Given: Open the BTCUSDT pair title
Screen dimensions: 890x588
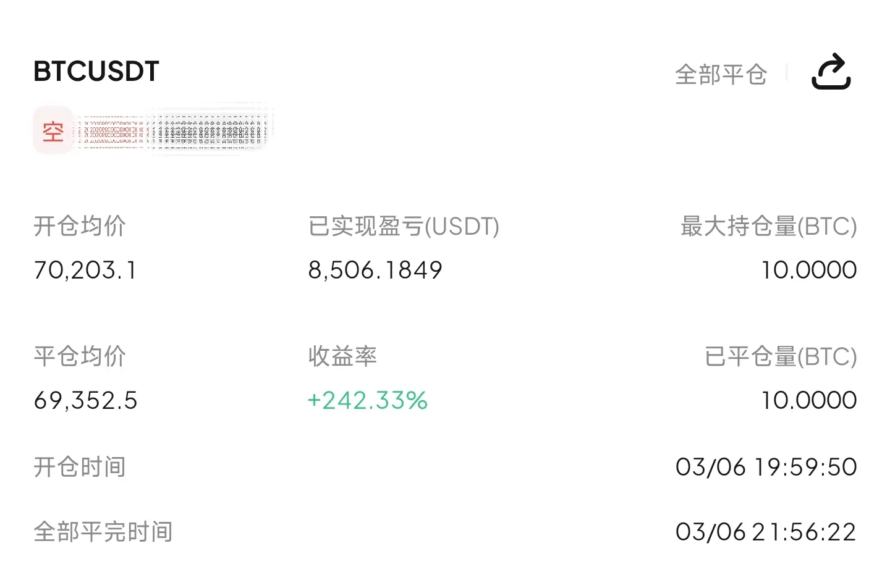Looking at the screenshot, I should (96, 72).
